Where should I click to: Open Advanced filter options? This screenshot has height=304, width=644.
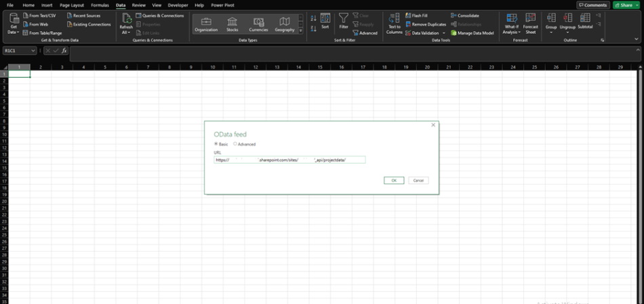click(x=365, y=33)
